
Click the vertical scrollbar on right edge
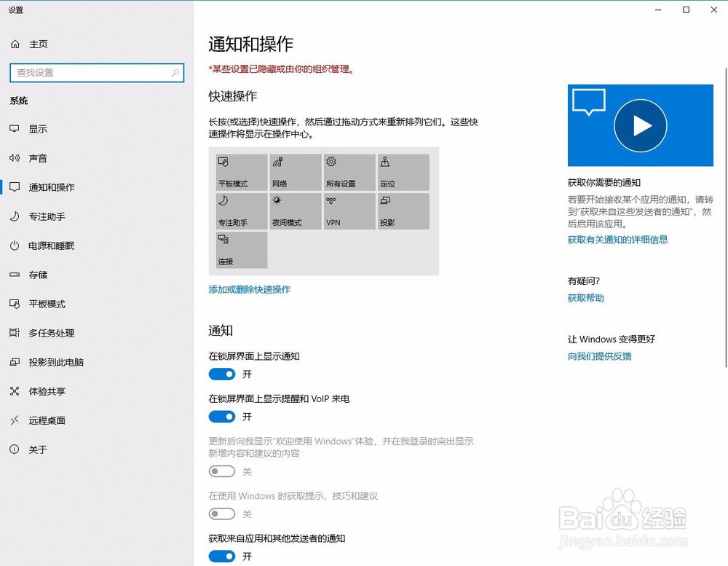726,218
